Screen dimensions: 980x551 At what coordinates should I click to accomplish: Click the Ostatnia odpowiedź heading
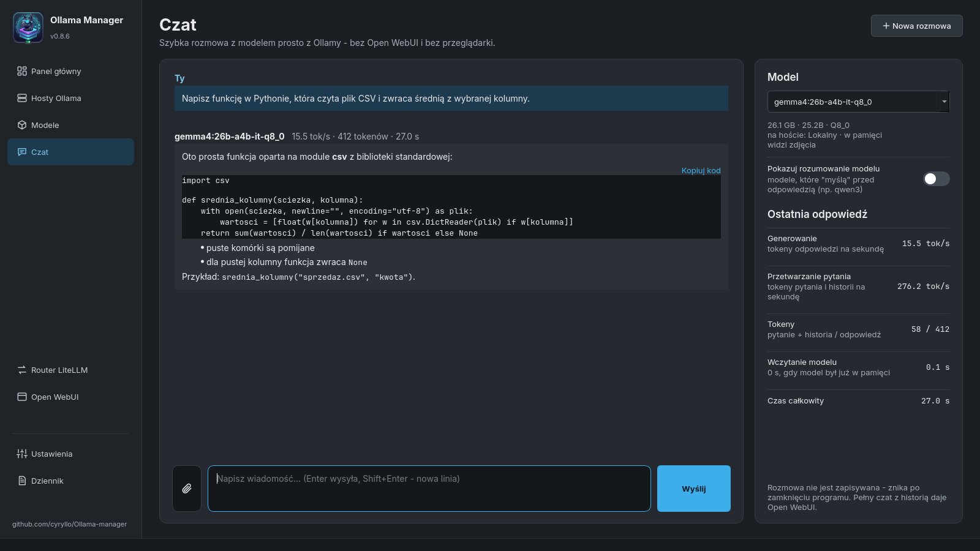point(817,214)
